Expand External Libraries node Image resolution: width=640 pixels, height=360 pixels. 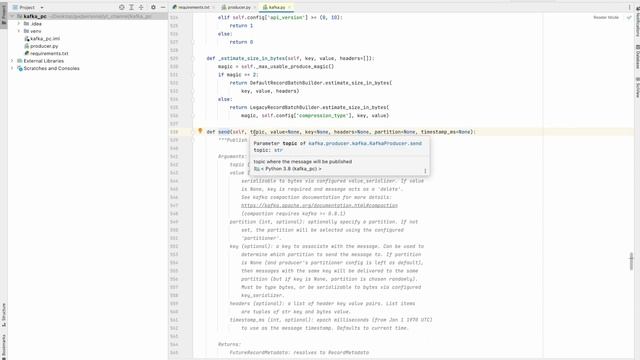(12, 61)
